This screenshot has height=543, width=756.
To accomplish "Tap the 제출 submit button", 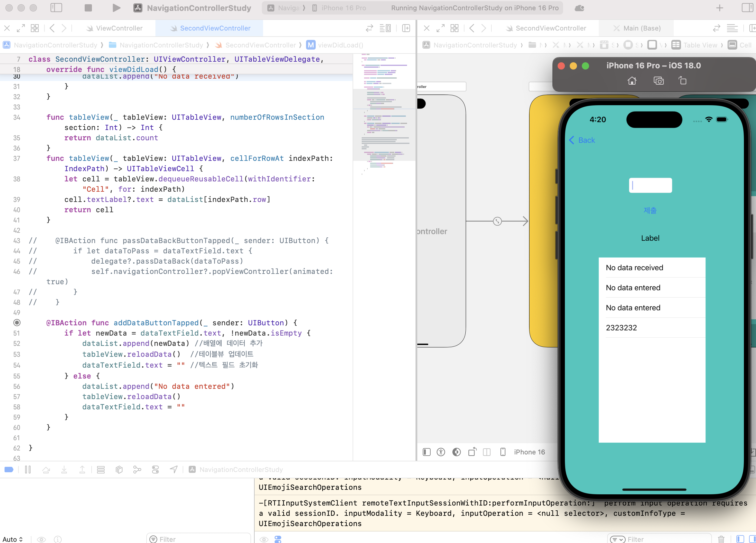I will click(x=650, y=210).
